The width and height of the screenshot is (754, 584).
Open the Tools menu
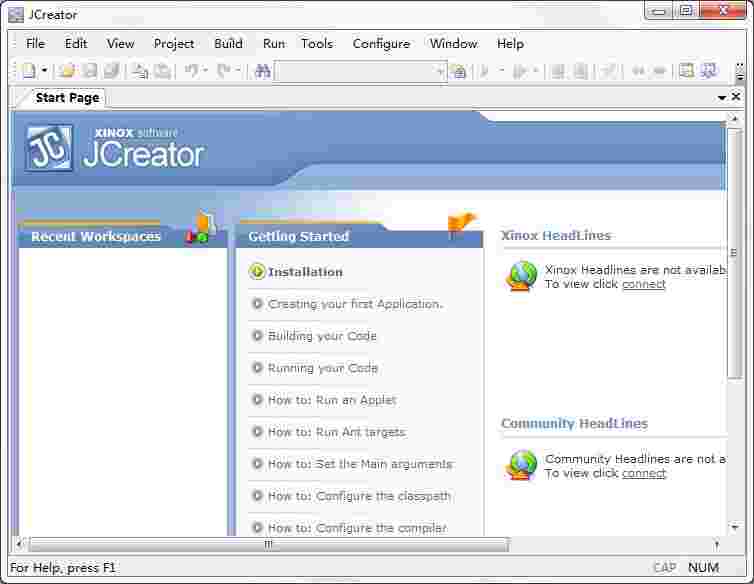317,44
